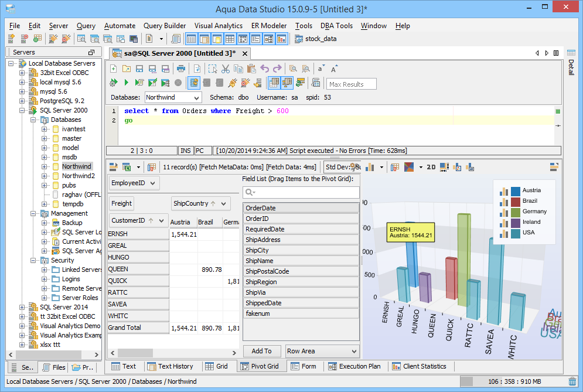Image resolution: width=583 pixels, height=392 pixels.
Task: Click the open file folder icon in query toolbar
Action: click(127, 69)
